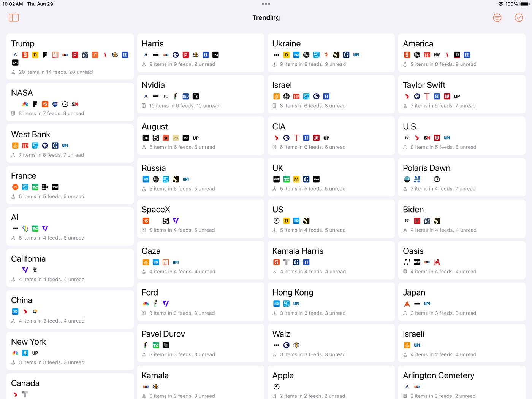Click the "Arlington Cemetery" heading
The height and width of the screenshot is (399, 532).
pos(439,376)
